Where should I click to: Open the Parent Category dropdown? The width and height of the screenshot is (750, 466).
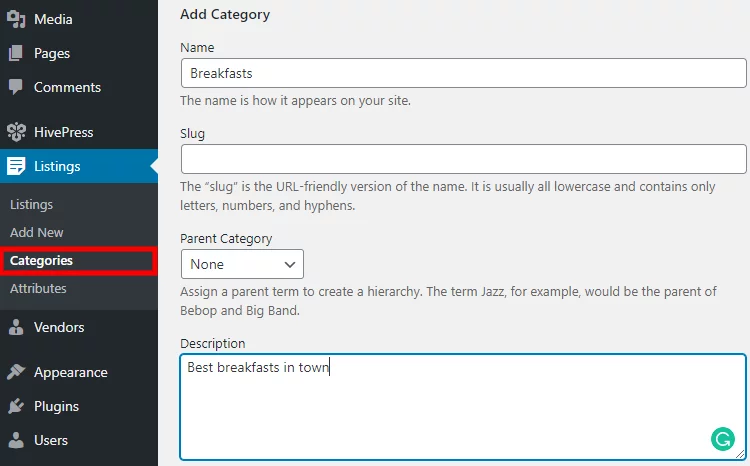tap(242, 264)
